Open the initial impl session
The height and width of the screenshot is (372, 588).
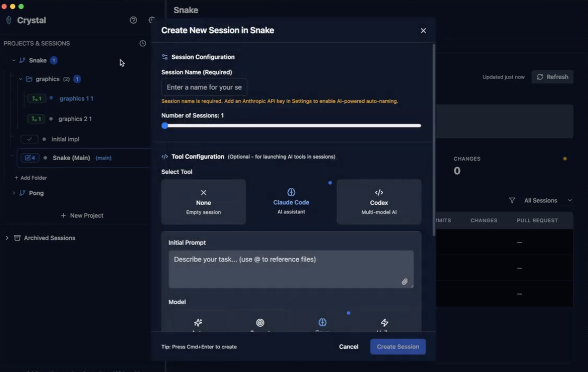click(x=65, y=139)
